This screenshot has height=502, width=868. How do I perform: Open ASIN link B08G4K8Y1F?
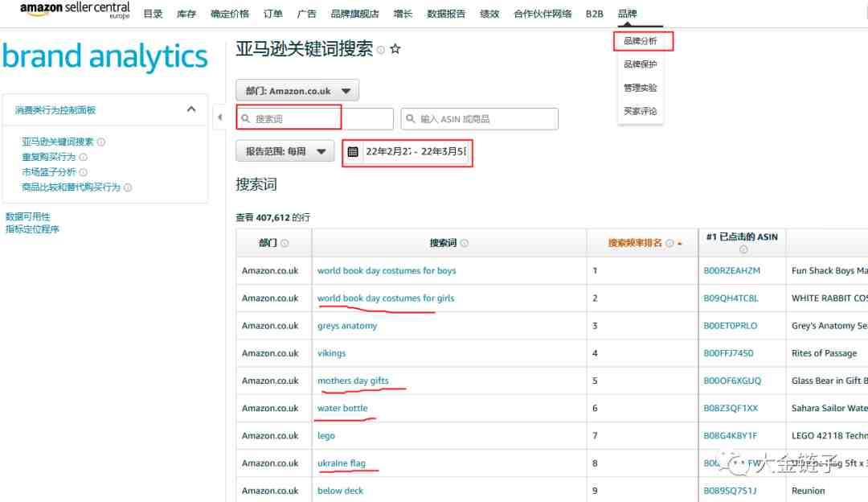coord(730,435)
